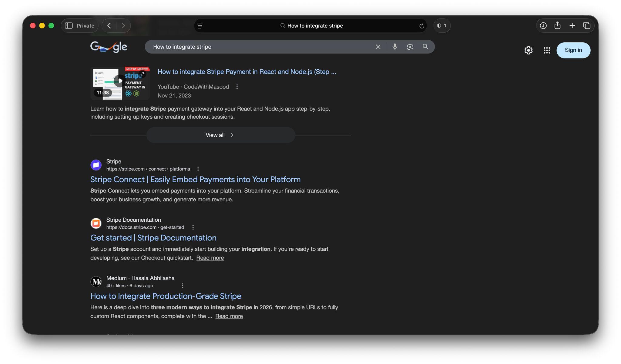Expand options for stripe.com connect result
621x364 pixels.
(198, 169)
